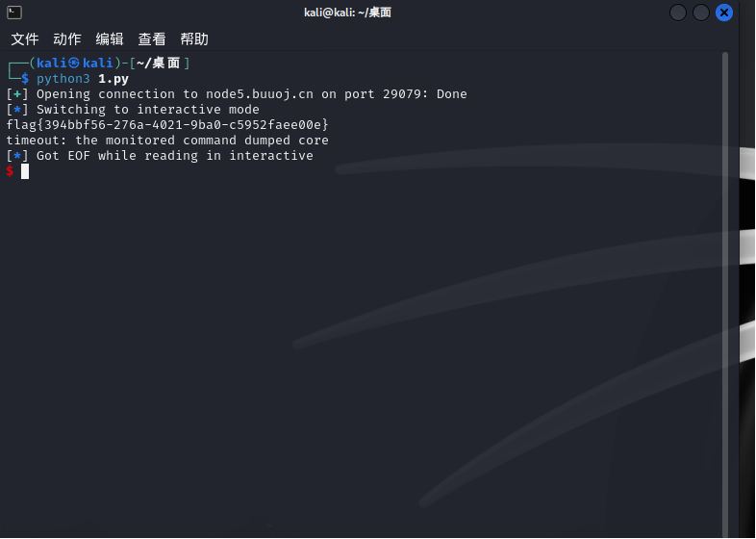Open the 编辑 menu
756x539 pixels.
110,39
